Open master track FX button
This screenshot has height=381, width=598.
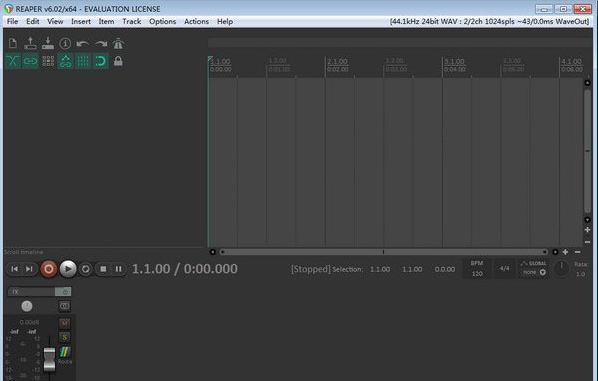pyautogui.click(x=31, y=292)
